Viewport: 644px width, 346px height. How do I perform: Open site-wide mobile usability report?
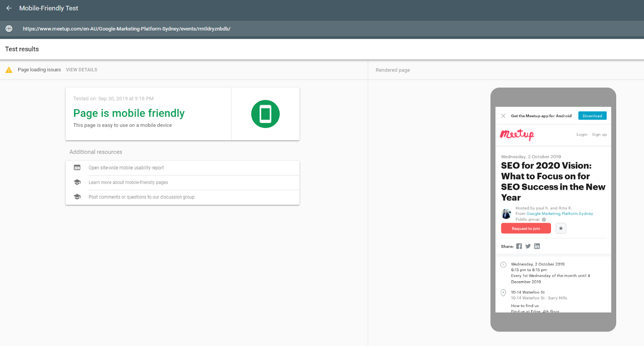point(126,168)
